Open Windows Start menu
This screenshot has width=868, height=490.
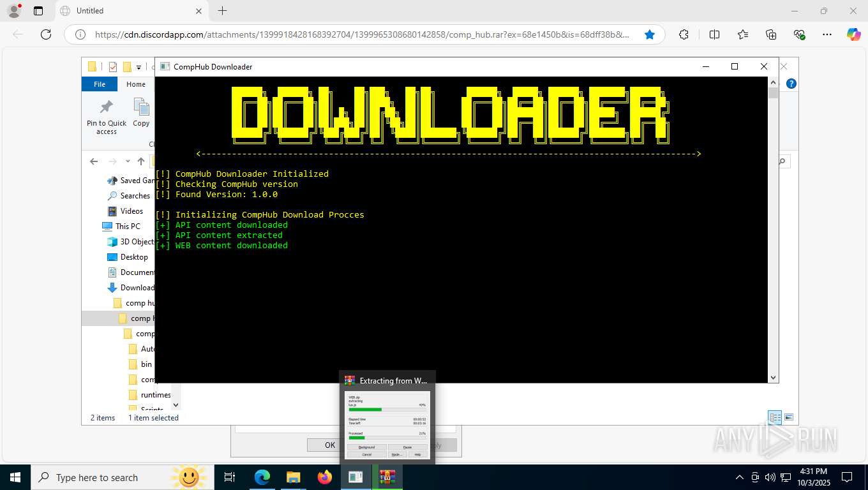15,477
